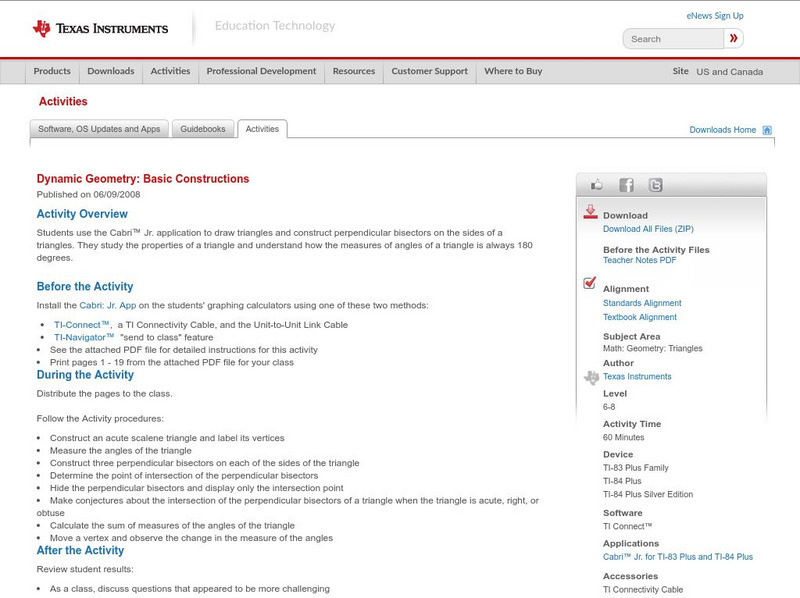Open the Downloads menu

pos(111,71)
